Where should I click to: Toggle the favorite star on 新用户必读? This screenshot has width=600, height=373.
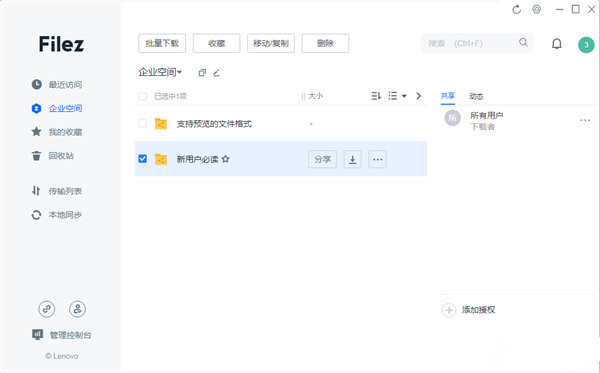pyautogui.click(x=225, y=159)
